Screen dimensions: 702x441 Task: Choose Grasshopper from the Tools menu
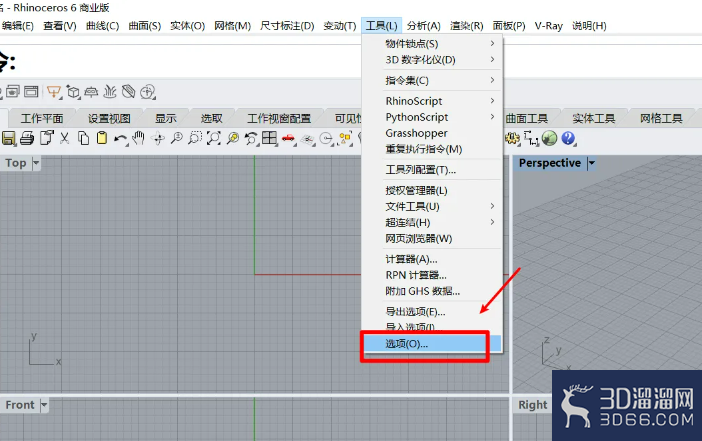(x=432, y=133)
